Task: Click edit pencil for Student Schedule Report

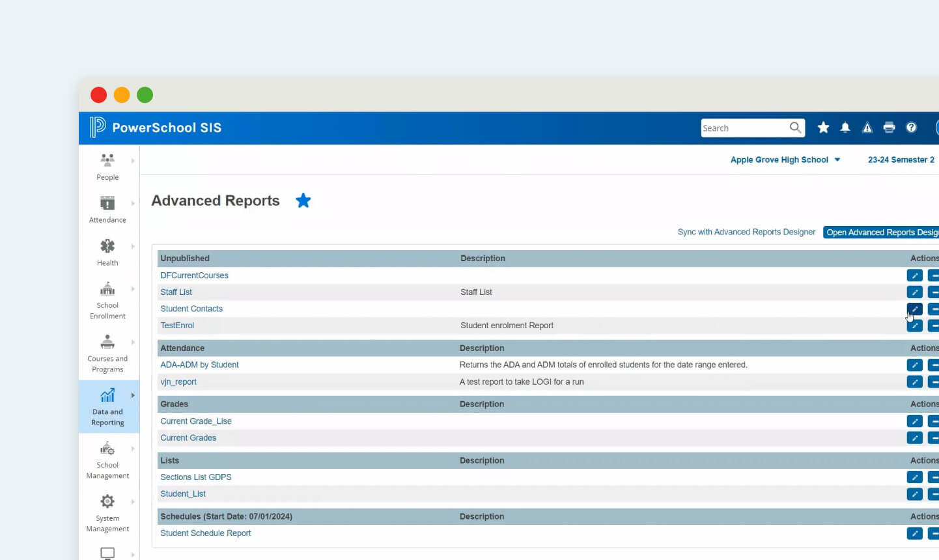Action: (914, 533)
